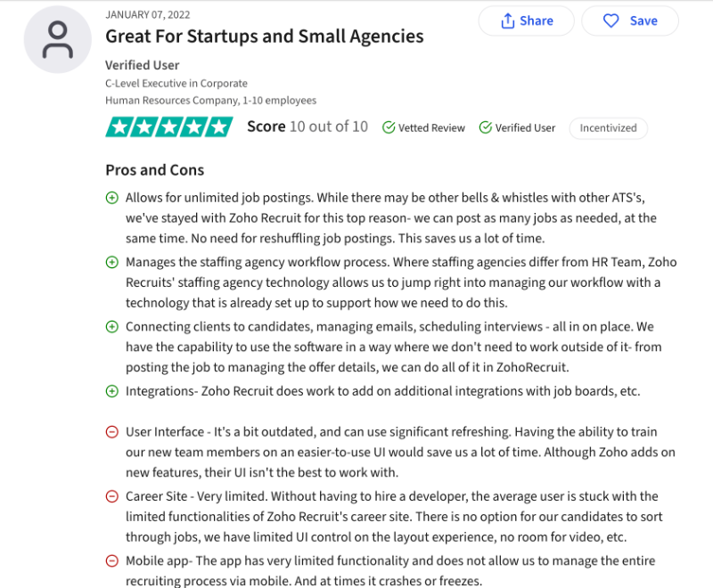Click the connecting clients plus toggle icon
The width and height of the screenshot is (713, 588).
pyautogui.click(x=111, y=326)
